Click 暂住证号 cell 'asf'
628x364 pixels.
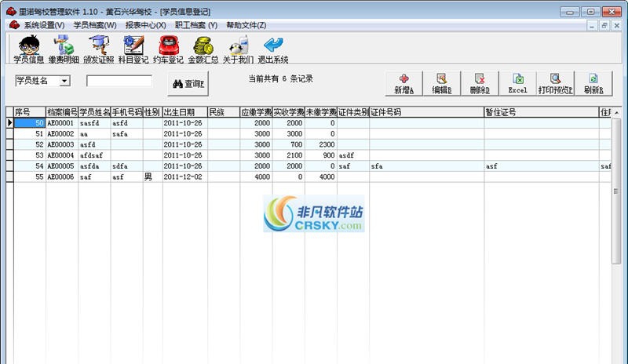point(542,166)
